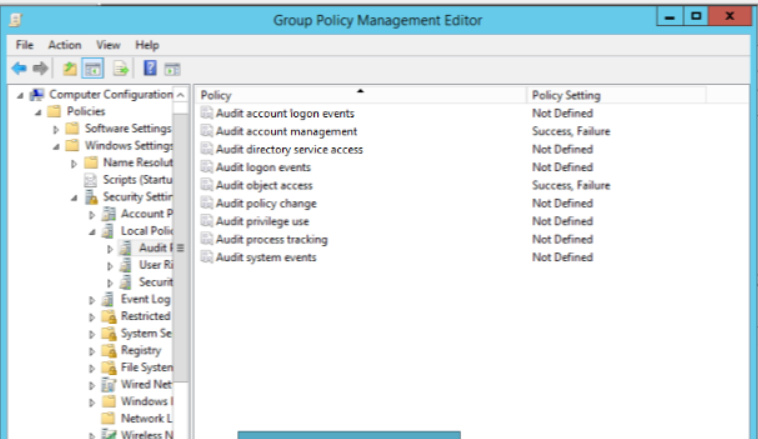This screenshot has width=758, height=439.
Task: Click the icon beside Audit privilege use
Action: coord(207,221)
